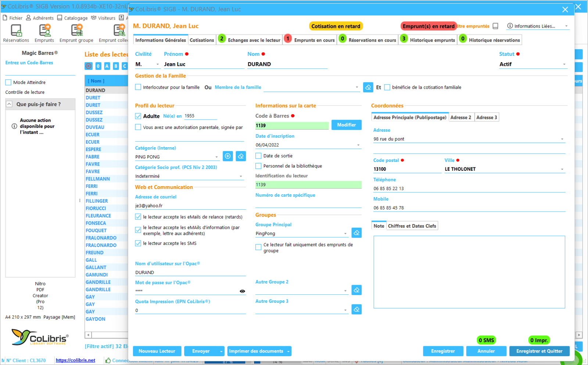This screenshot has width=588, height=365.
Task: Open the Statut dropdown
Action: (564, 64)
